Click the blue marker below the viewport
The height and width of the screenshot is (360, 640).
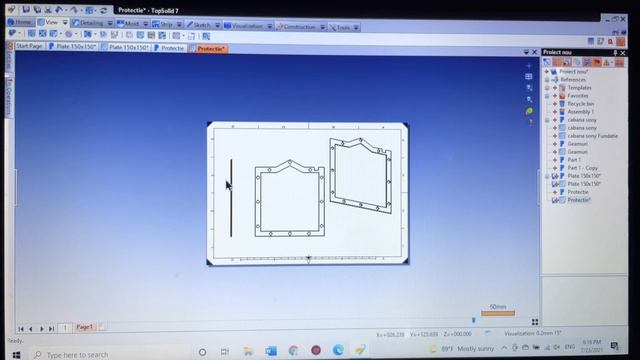[473, 320]
